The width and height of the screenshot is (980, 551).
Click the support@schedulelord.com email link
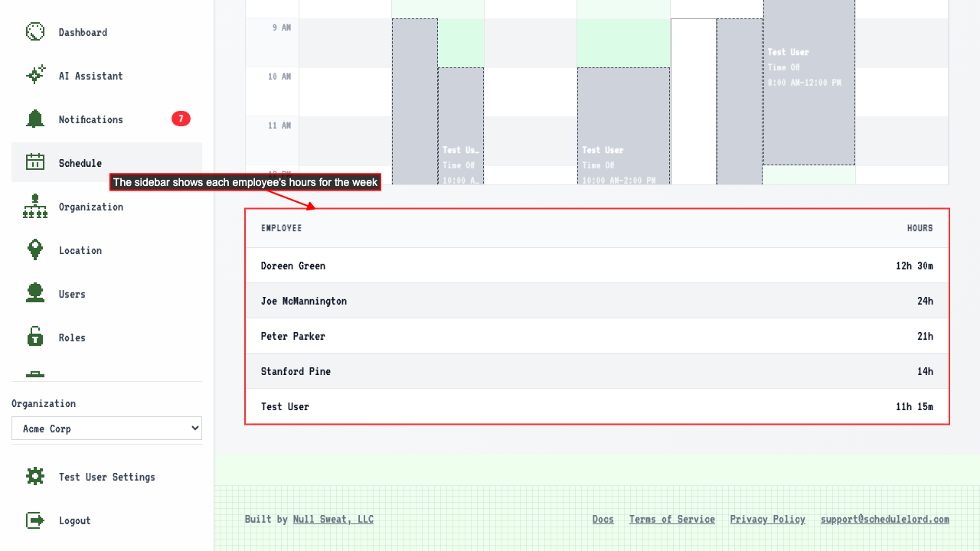click(x=885, y=519)
